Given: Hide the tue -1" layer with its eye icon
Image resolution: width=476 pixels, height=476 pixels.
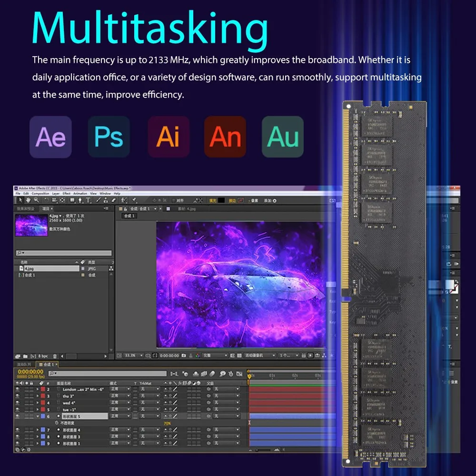Looking at the screenshot, I should 18,409.
